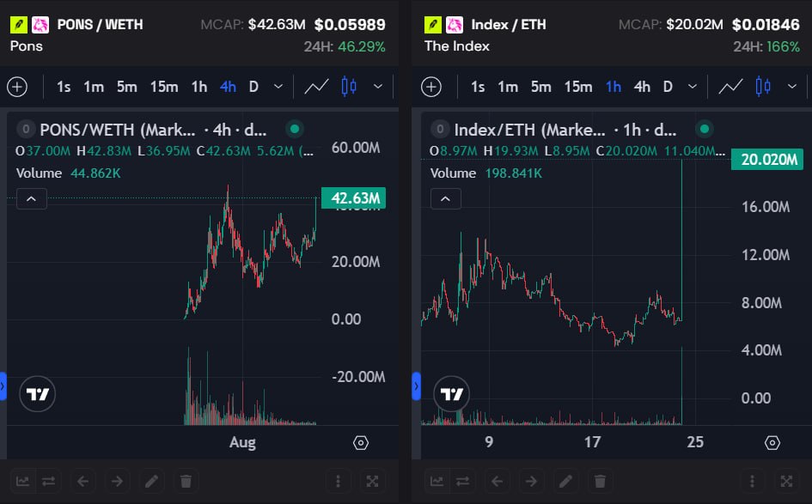Open the blue side panel handle beside the Index chart
Image resolution: width=812 pixels, height=504 pixels.
pyautogui.click(x=417, y=386)
